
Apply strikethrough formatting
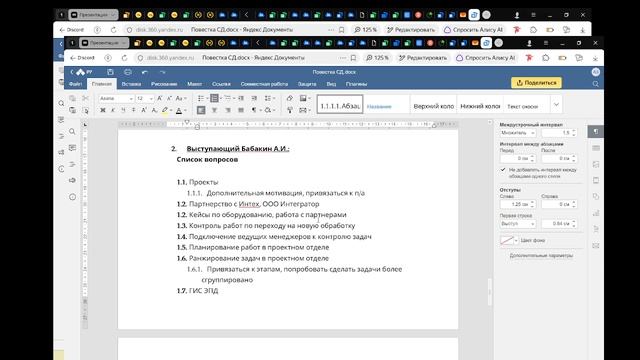133,110
